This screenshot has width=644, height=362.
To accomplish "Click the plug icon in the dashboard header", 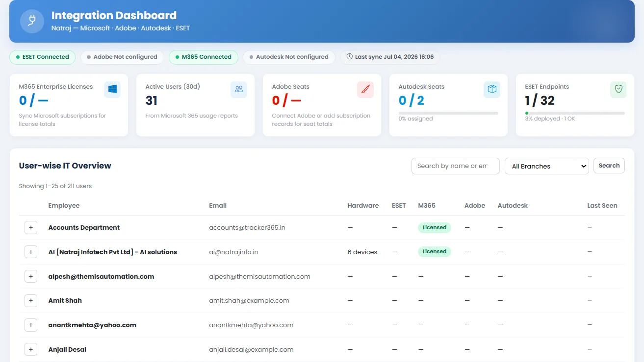I will coord(32,21).
